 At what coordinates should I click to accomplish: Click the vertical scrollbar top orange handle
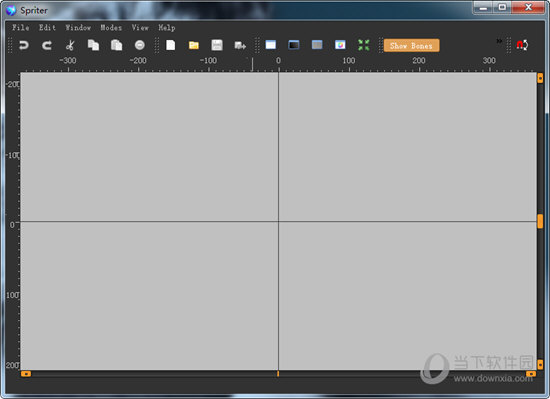540,78
